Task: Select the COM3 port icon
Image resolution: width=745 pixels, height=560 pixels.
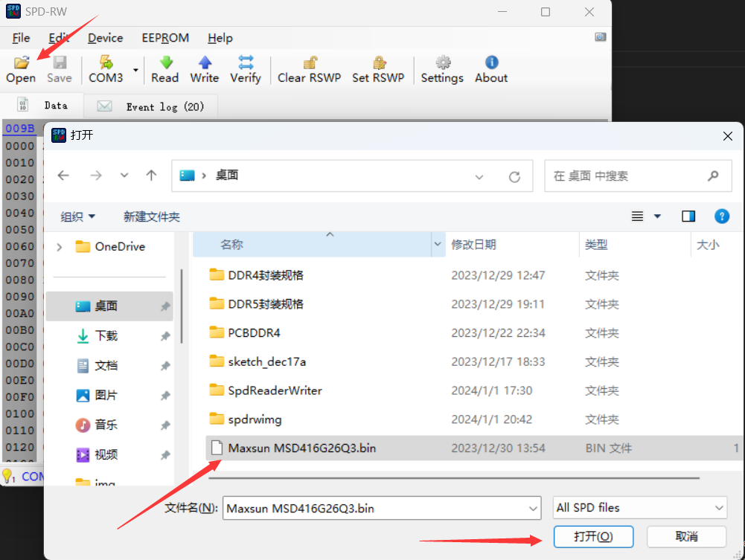Action: (106, 62)
